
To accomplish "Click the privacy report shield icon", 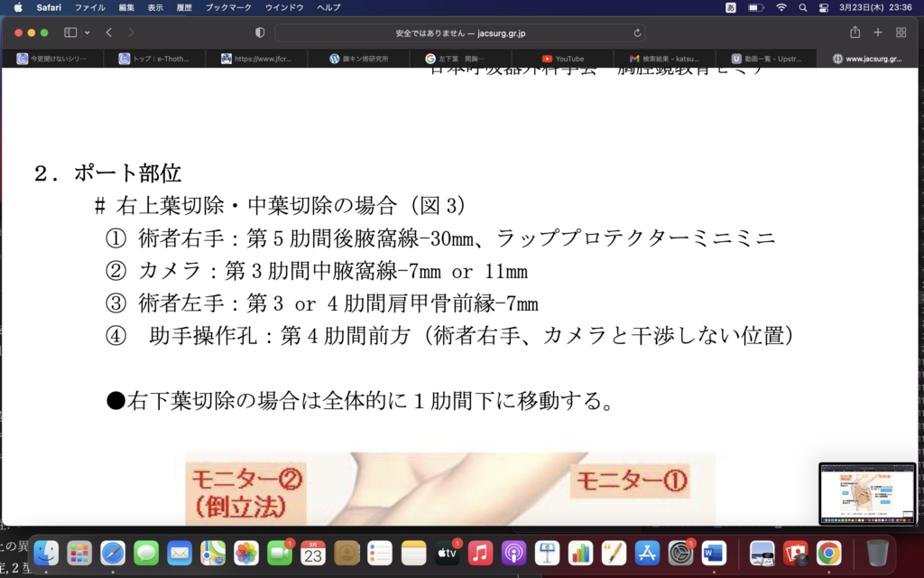I will click(260, 33).
